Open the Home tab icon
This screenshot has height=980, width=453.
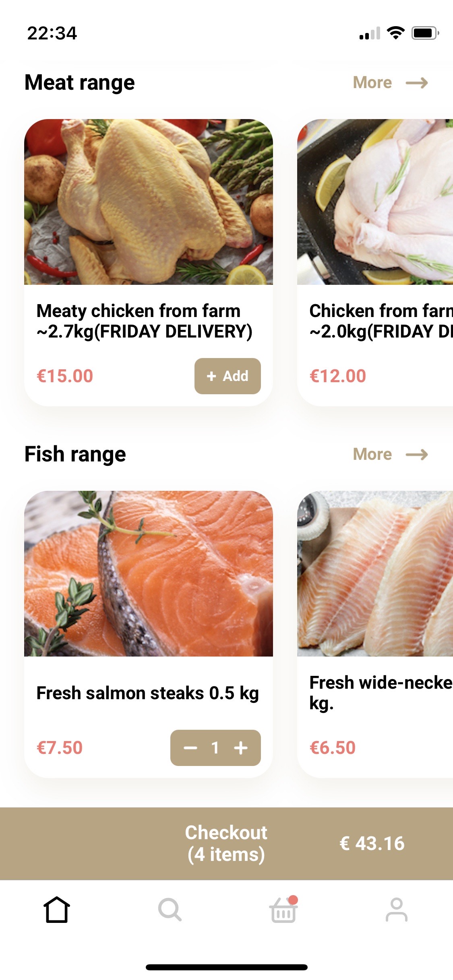point(57,910)
